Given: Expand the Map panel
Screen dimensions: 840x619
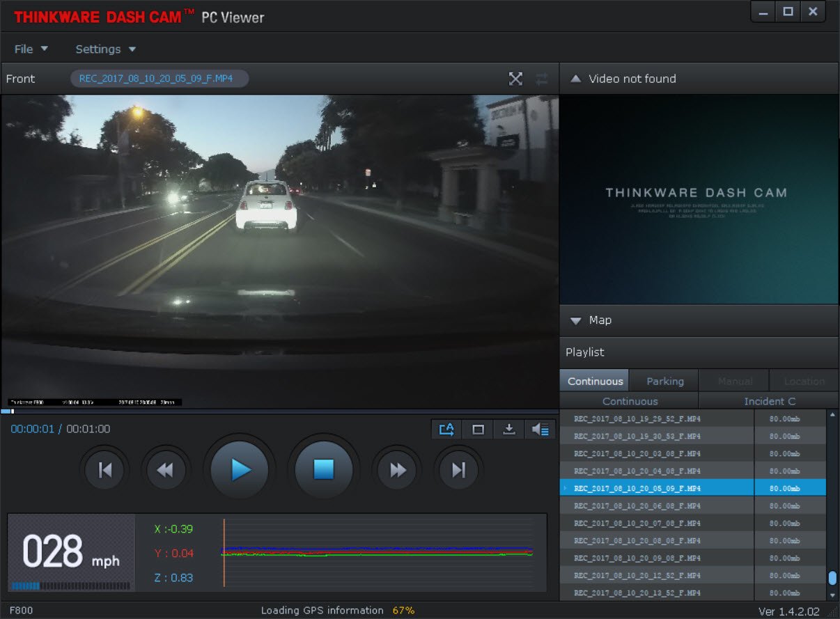Looking at the screenshot, I should point(575,320).
